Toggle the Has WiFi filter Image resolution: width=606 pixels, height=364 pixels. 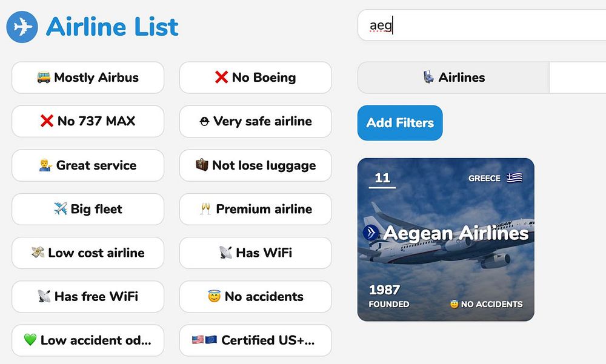255,253
